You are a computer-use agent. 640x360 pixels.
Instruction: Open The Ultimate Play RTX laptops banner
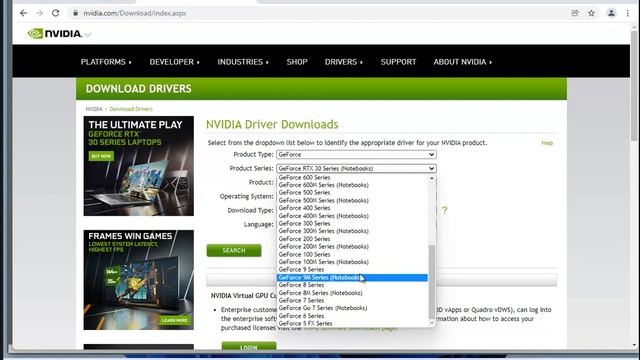(139, 166)
